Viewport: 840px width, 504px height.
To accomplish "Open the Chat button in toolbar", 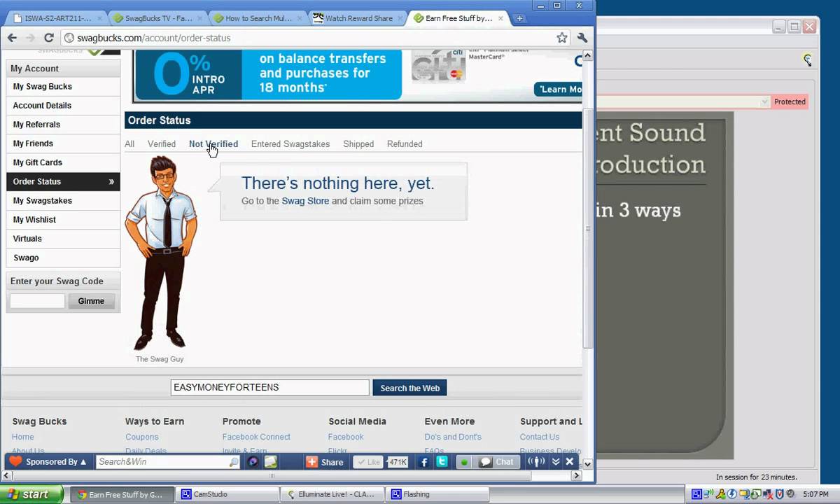I will pos(497,462).
